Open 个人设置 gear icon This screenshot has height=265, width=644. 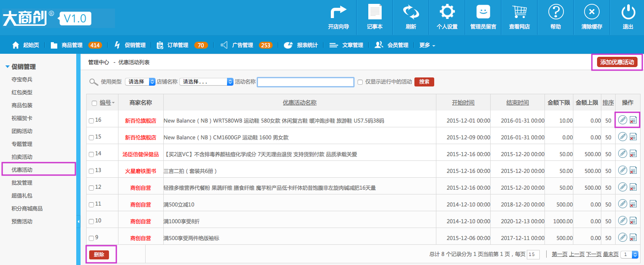click(x=447, y=12)
